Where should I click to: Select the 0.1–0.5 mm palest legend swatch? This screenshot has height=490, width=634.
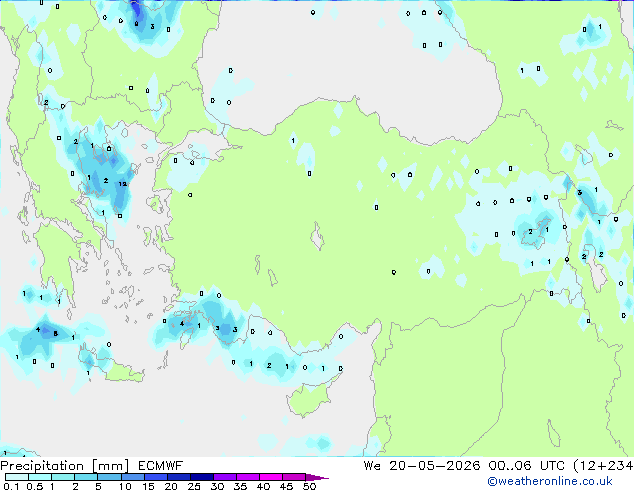pos(17,477)
